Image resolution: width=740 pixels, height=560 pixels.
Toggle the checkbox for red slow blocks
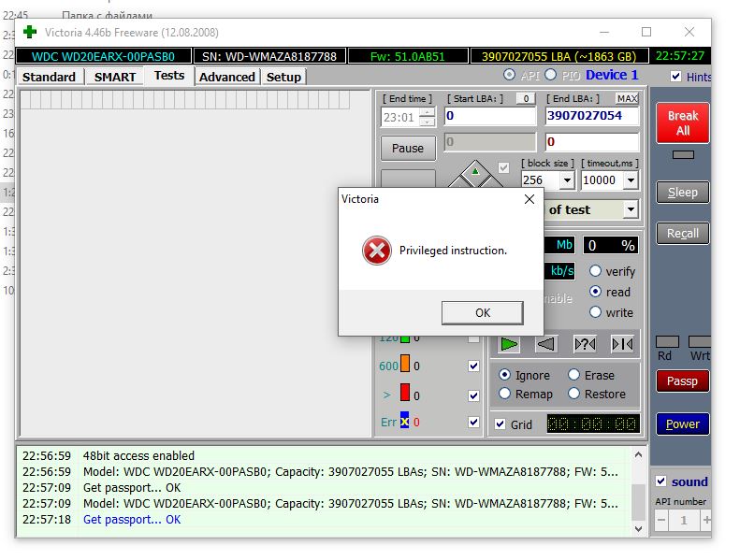[473, 395]
